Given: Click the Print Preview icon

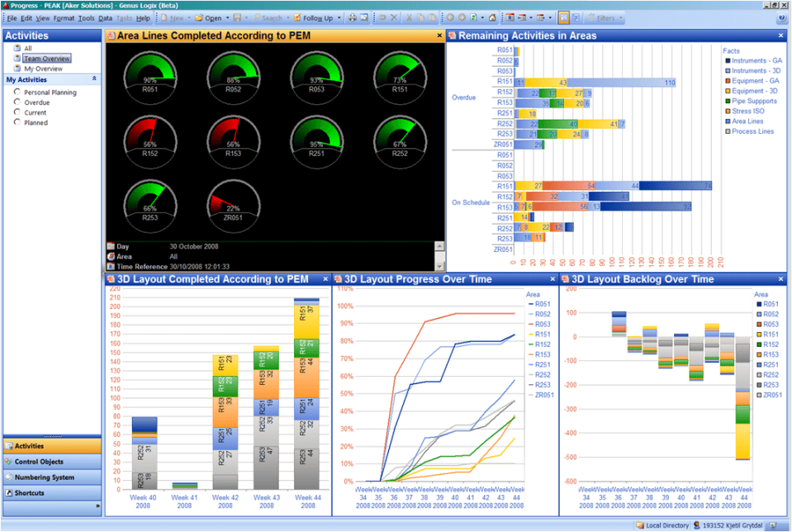Looking at the screenshot, I should (x=364, y=17).
